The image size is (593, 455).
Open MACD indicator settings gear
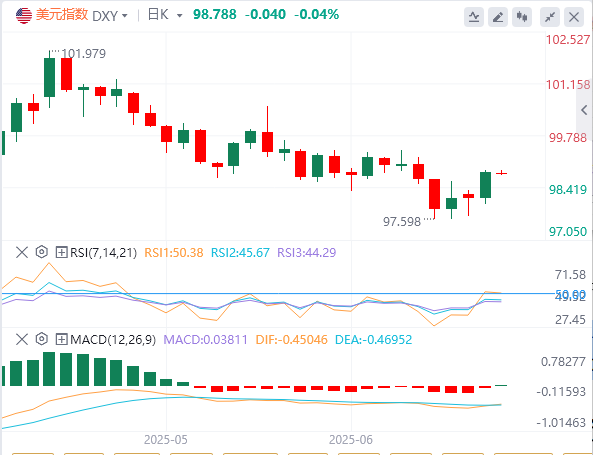tap(42, 340)
